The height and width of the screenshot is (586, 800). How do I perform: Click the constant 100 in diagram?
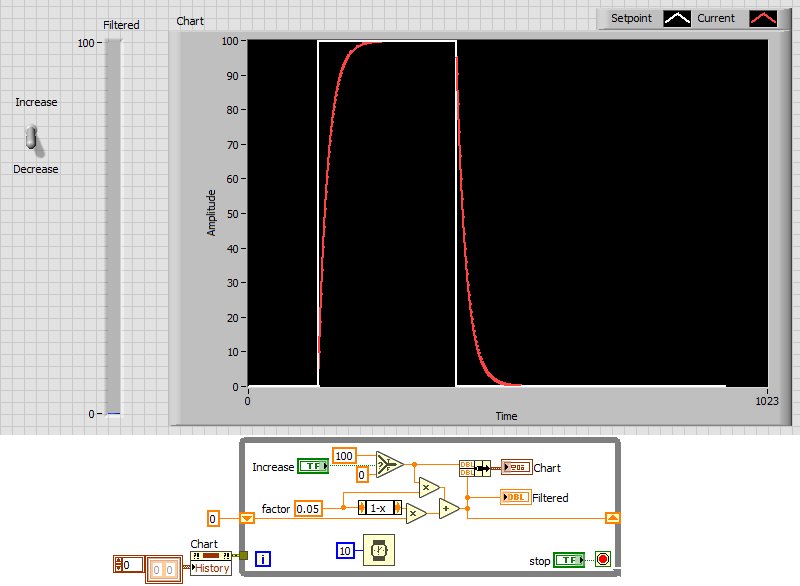tap(344, 455)
